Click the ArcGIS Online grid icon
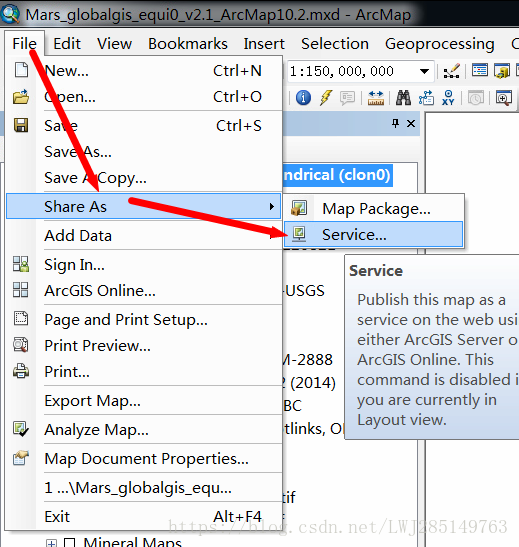Screen dimensions: 519x547 point(21,290)
